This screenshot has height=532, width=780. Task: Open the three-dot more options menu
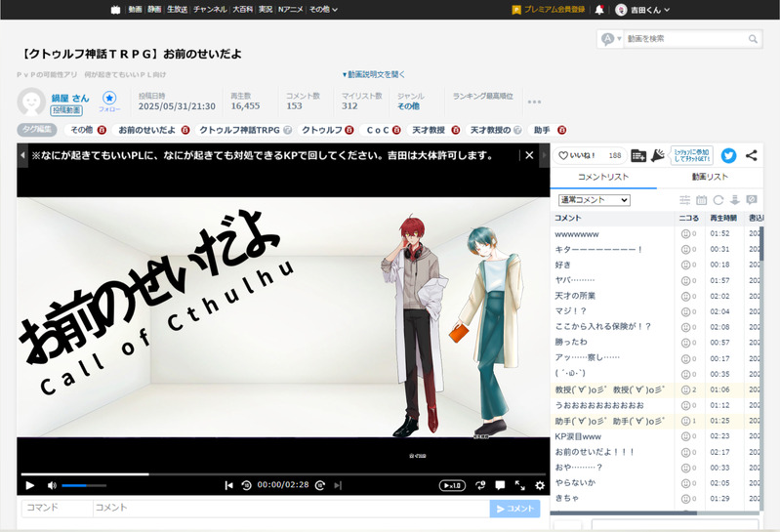point(534,102)
